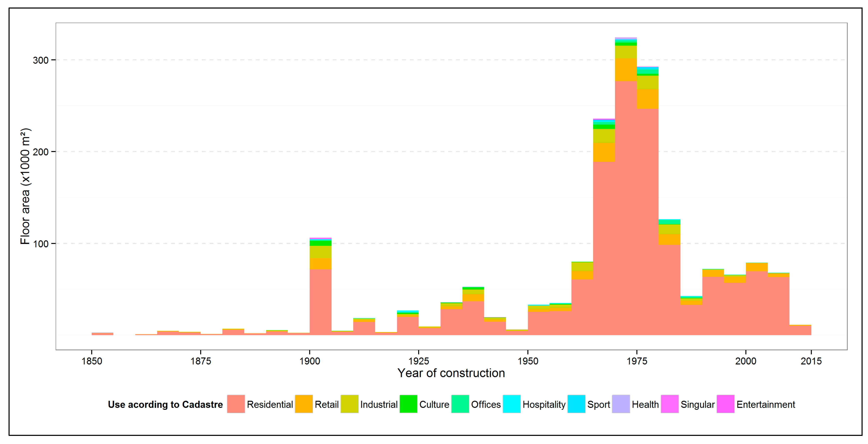Click the 2015 x-axis tick label

tap(811, 361)
